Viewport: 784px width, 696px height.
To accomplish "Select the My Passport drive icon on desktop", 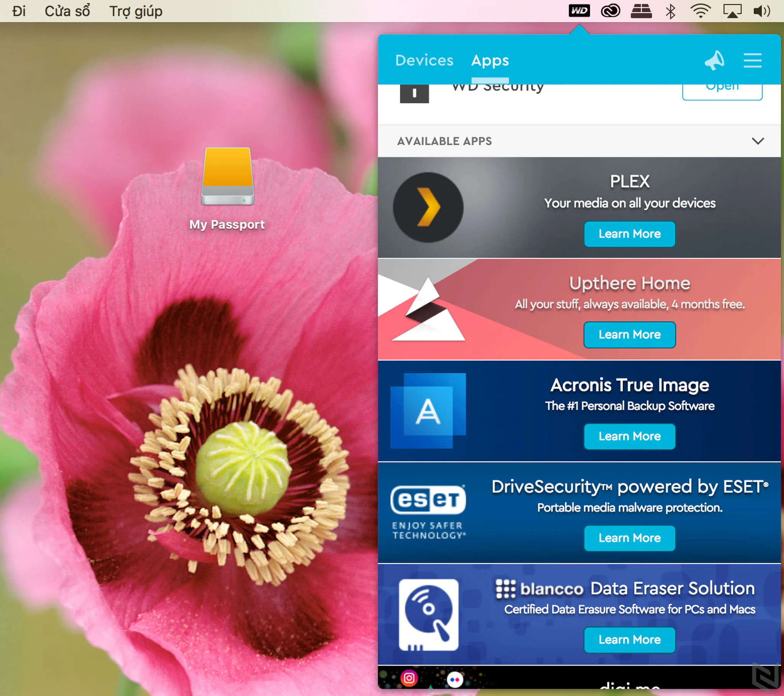I will pos(227,176).
